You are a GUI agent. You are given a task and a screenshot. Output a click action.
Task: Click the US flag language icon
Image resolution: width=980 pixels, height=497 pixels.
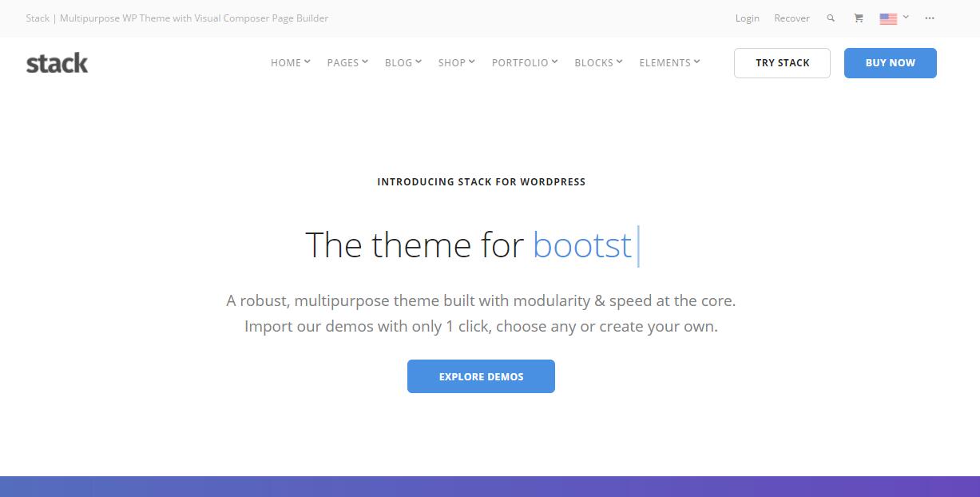click(888, 18)
